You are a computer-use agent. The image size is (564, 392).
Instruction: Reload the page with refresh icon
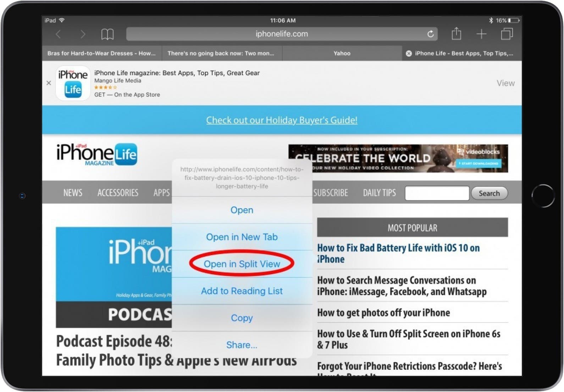[x=430, y=34]
